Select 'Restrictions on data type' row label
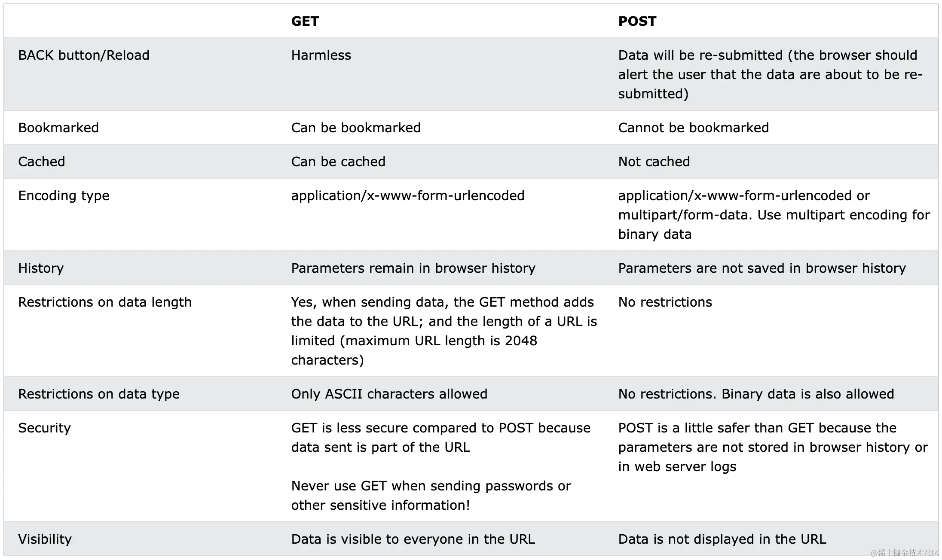The image size is (942, 560). 99,394
